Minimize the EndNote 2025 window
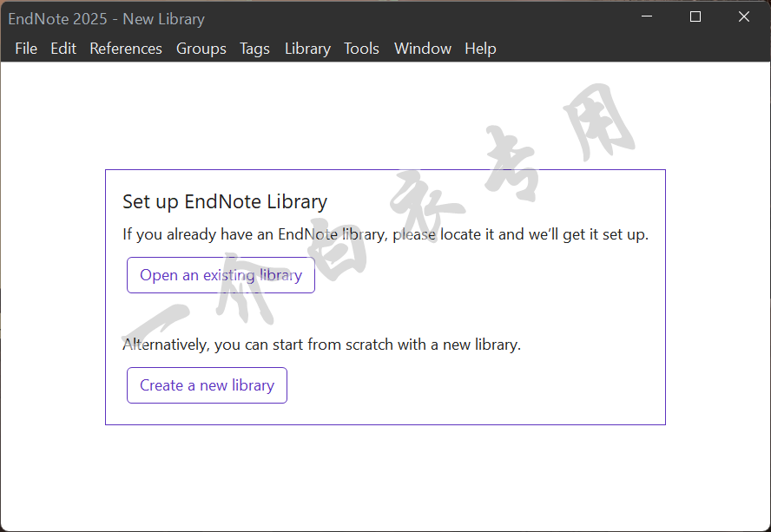Image resolution: width=771 pixels, height=532 pixels. click(x=647, y=16)
